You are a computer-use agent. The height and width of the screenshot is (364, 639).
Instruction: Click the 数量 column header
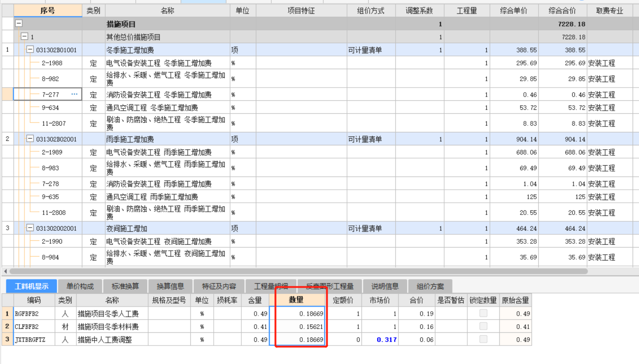(x=296, y=300)
